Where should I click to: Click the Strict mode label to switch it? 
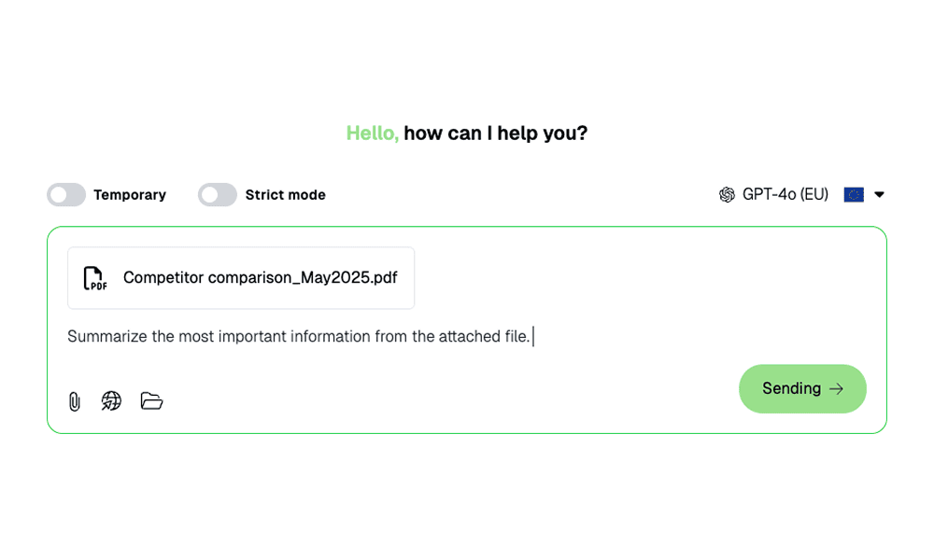(x=285, y=194)
